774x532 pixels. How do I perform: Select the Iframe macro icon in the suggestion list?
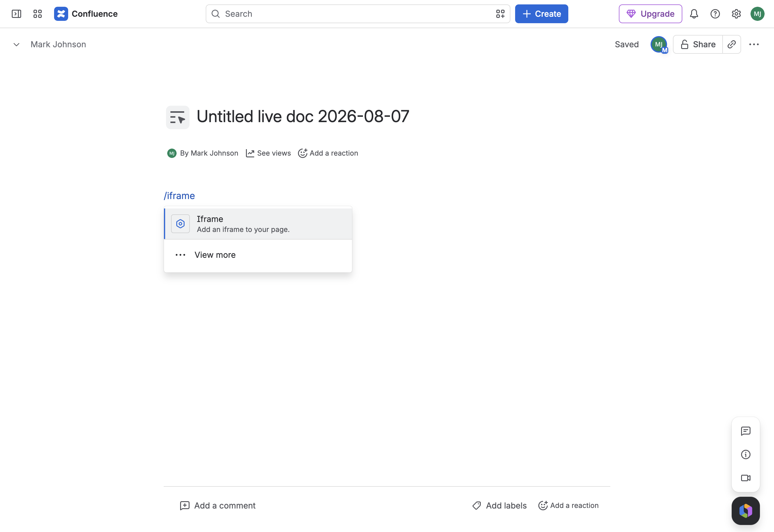click(180, 224)
